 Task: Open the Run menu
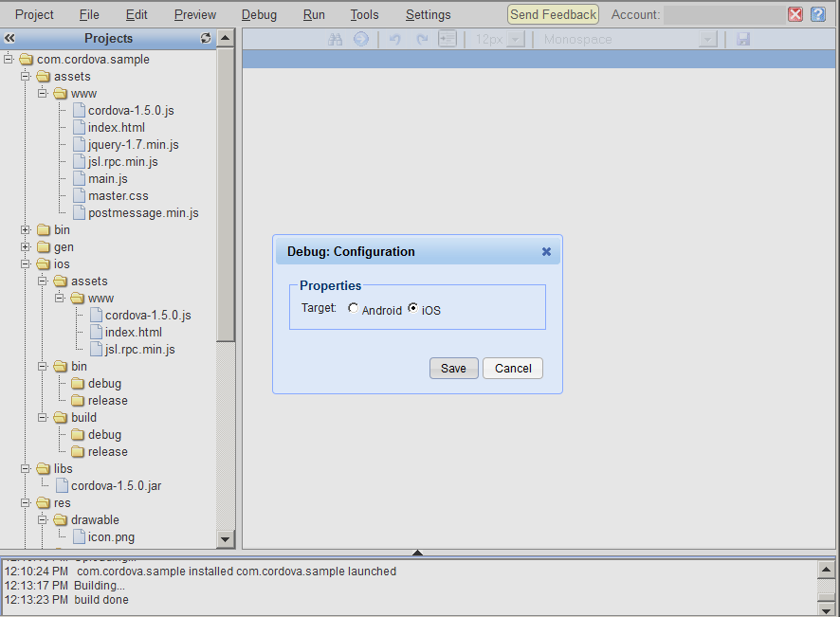click(314, 15)
